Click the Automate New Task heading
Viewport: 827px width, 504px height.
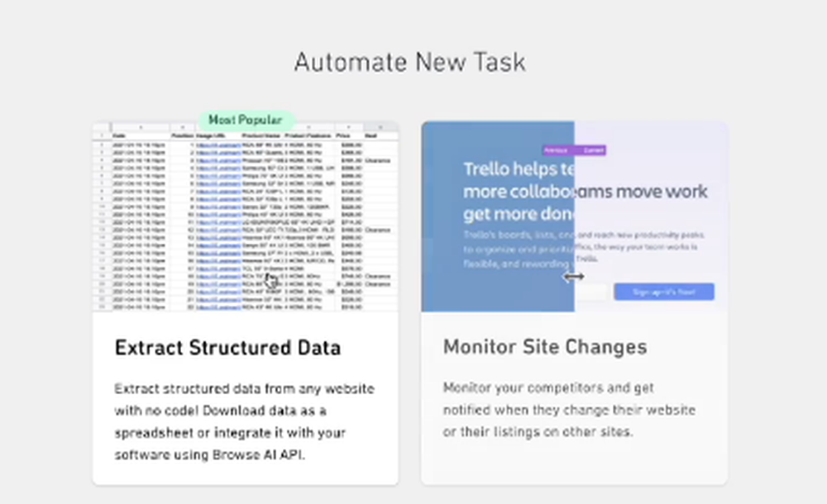411,61
